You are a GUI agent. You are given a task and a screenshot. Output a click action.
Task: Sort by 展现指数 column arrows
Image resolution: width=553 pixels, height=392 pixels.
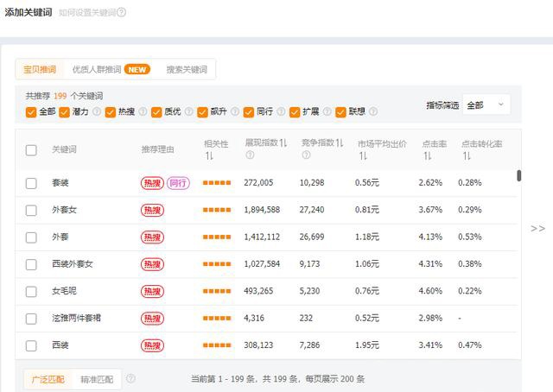click(x=283, y=142)
